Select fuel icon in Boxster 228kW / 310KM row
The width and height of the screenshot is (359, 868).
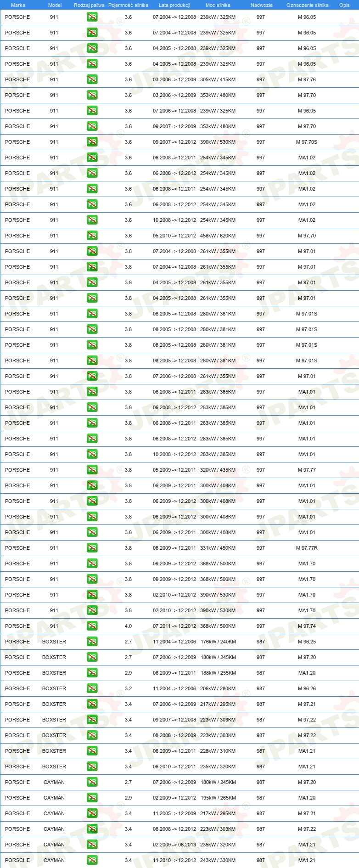92,751
